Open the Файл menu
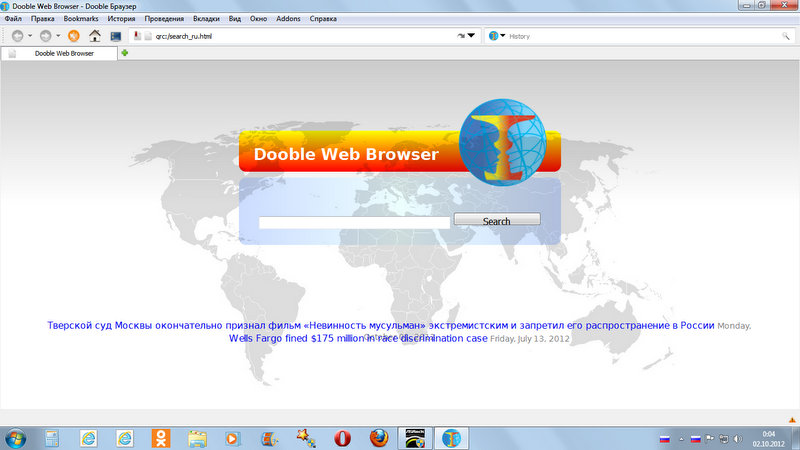 click(13, 18)
